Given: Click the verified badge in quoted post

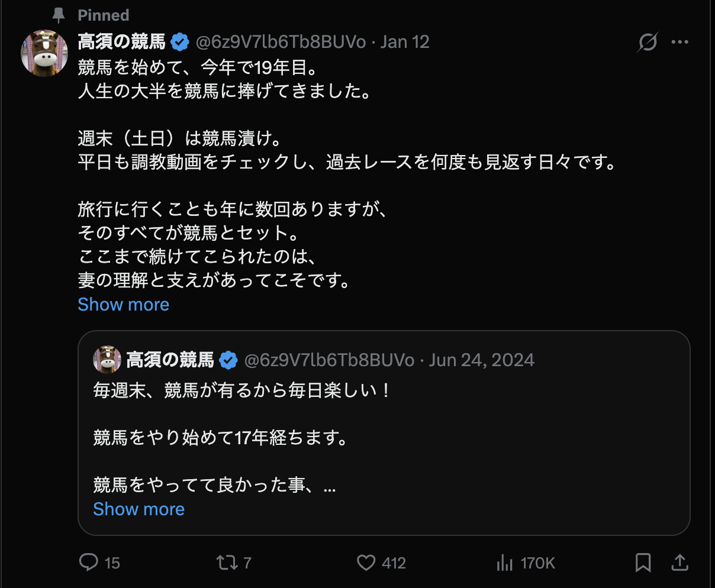Looking at the screenshot, I should [228, 360].
